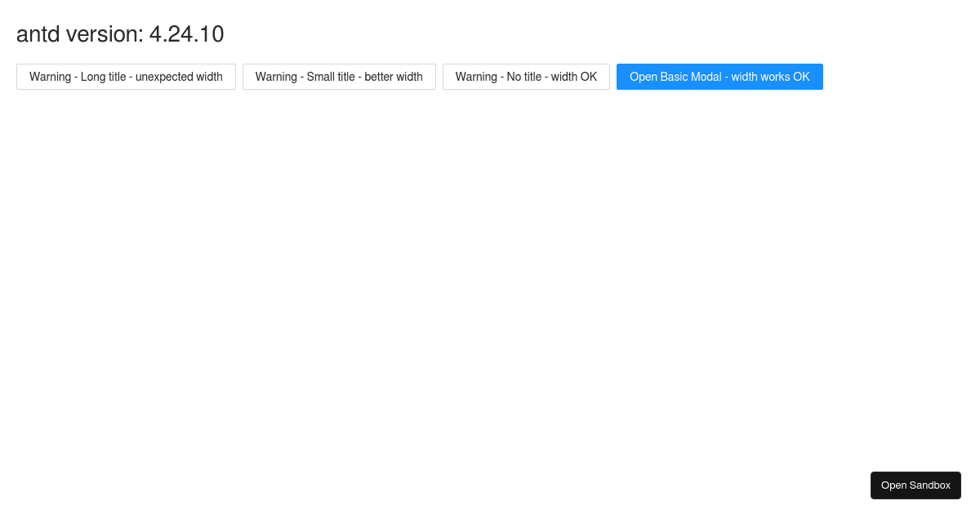
Task: Open the long title warning modal
Action: click(x=126, y=77)
